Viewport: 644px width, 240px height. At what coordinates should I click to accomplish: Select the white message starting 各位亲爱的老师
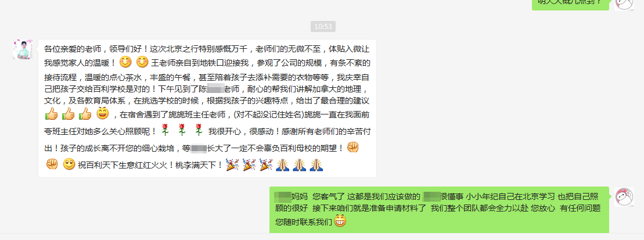click(207, 109)
